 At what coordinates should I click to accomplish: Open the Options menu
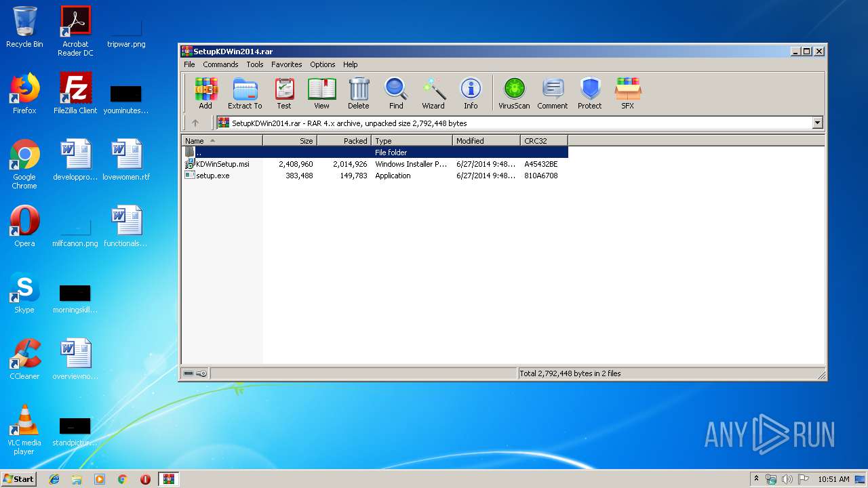[x=323, y=64]
